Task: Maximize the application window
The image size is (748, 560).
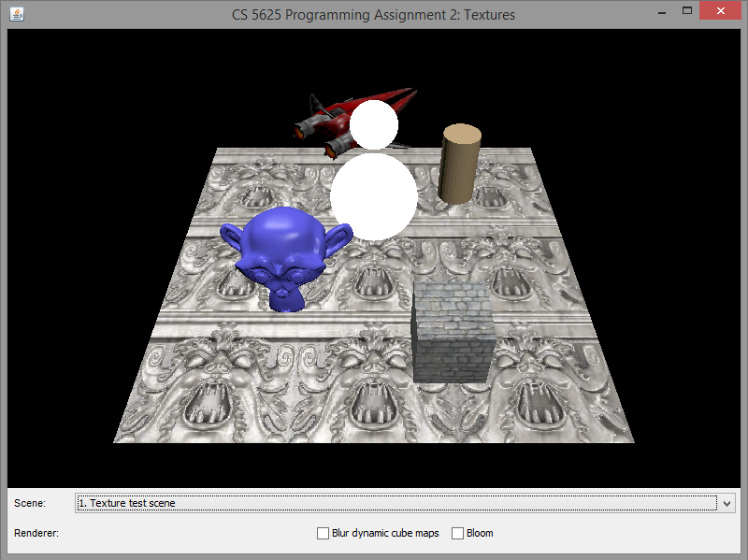Action: tap(687, 11)
